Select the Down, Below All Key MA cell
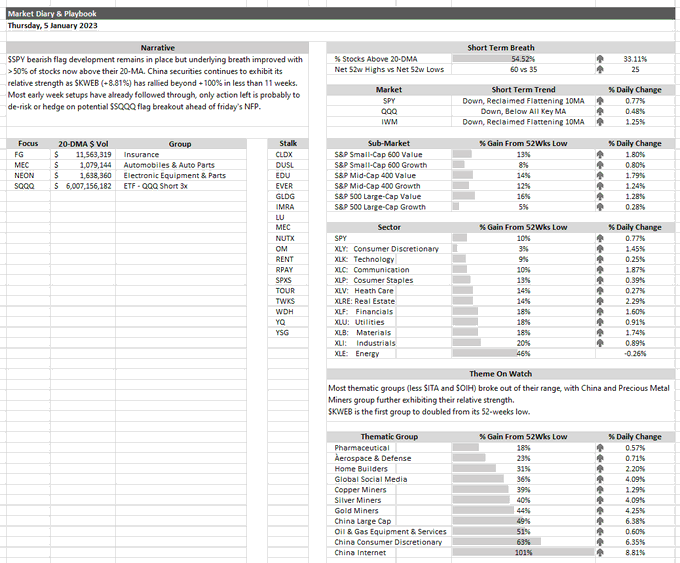This screenshot has height=563, width=680. click(523, 111)
